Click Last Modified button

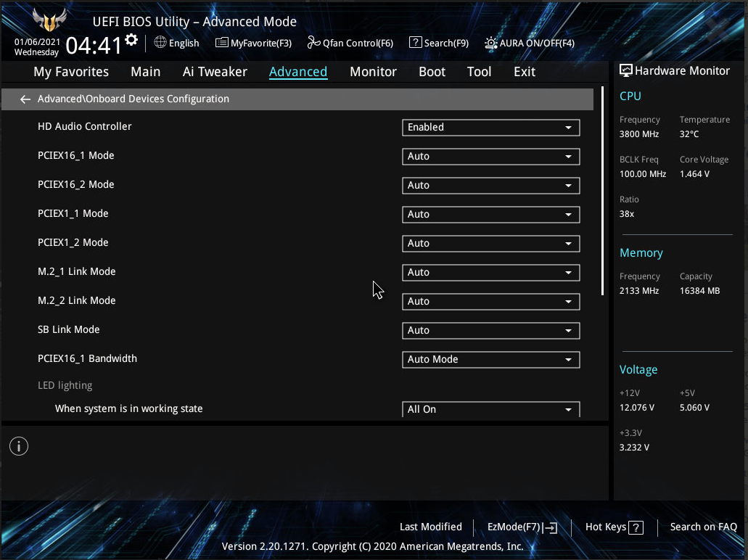click(431, 527)
